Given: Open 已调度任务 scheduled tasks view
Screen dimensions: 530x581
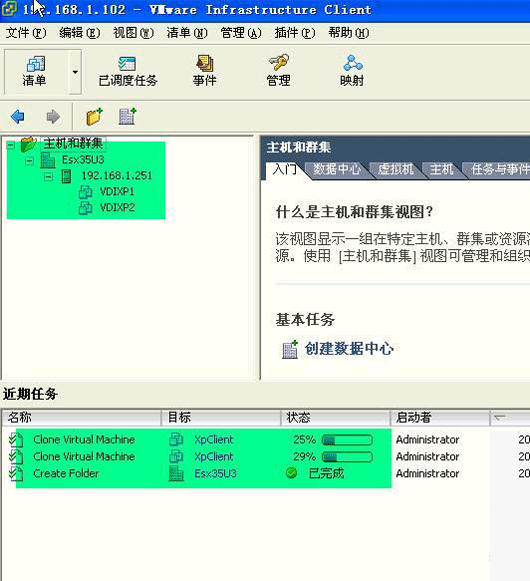Looking at the screenshot, I should pyautogui.click(x=128, y=72).
